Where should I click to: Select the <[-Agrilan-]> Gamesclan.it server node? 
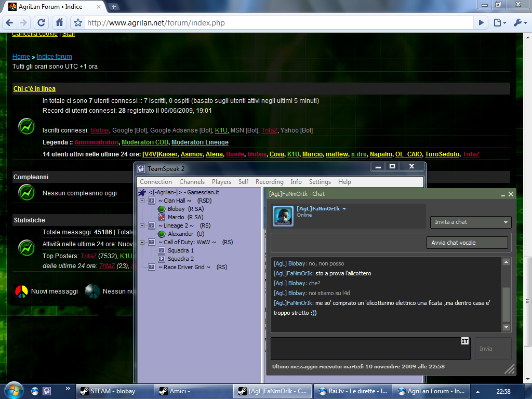click(x=184, y=192)
